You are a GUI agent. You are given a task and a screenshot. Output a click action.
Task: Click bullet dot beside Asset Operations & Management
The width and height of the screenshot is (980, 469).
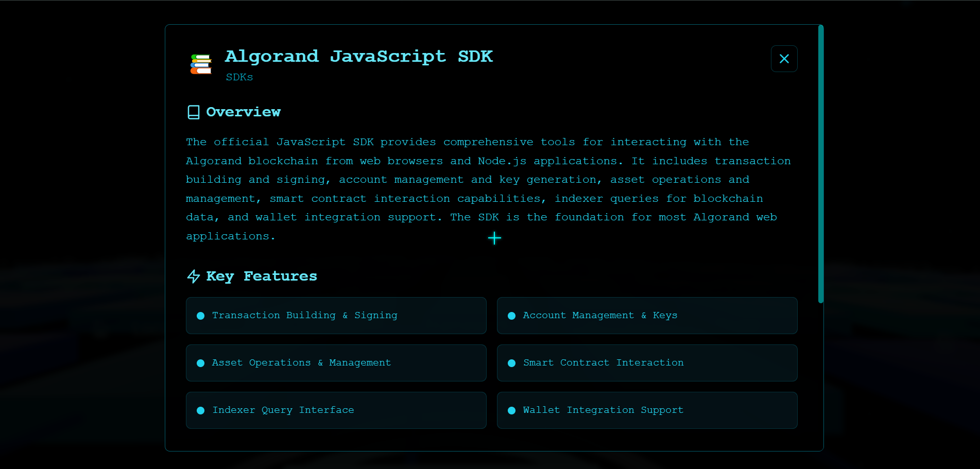pyautogui.click(x=201, y=363)
